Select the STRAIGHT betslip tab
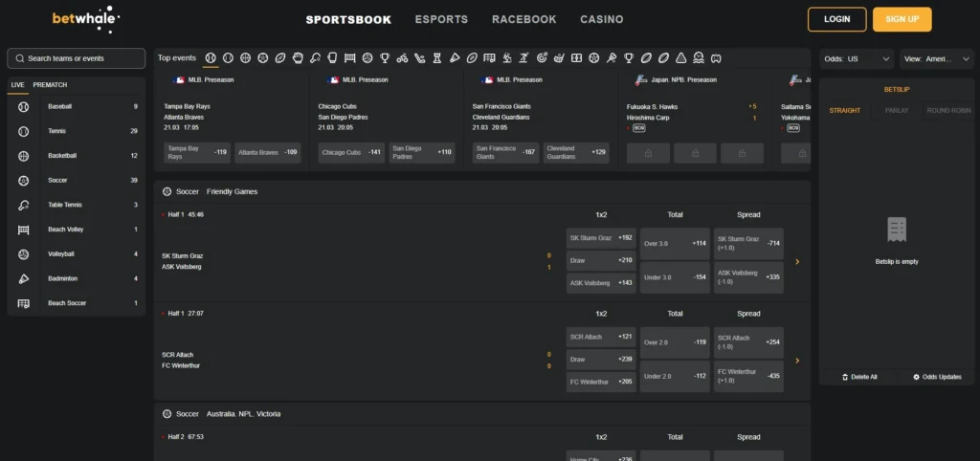980x461 pixels. [844, 111]
